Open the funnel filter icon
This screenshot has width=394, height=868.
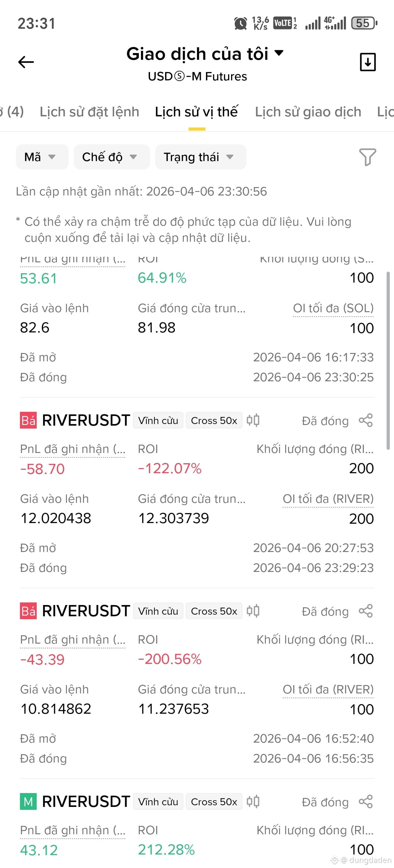368,157
